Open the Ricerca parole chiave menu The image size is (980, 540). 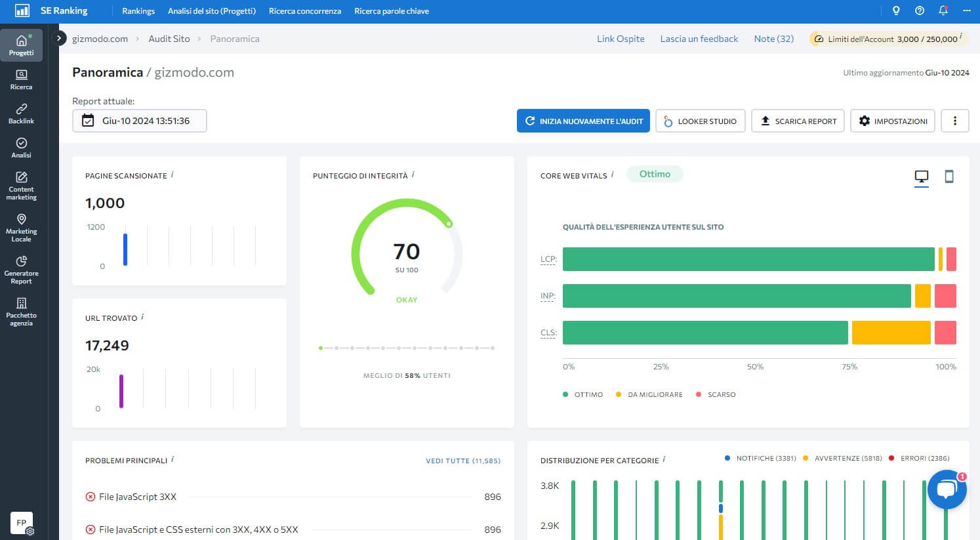392,11
